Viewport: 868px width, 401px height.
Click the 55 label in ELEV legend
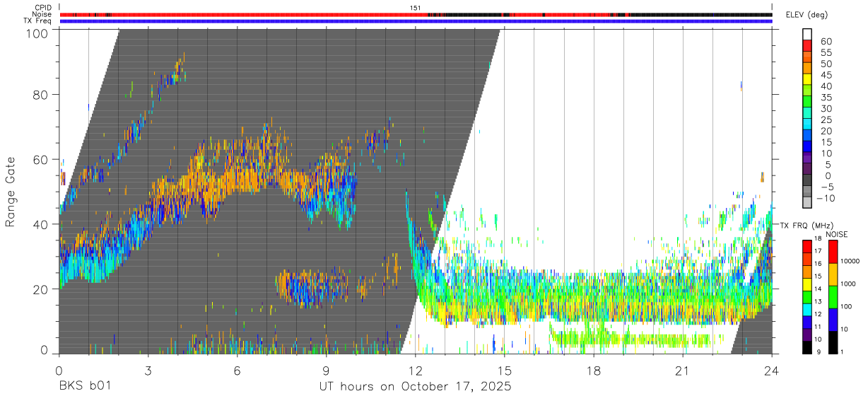tap(826, 53)
